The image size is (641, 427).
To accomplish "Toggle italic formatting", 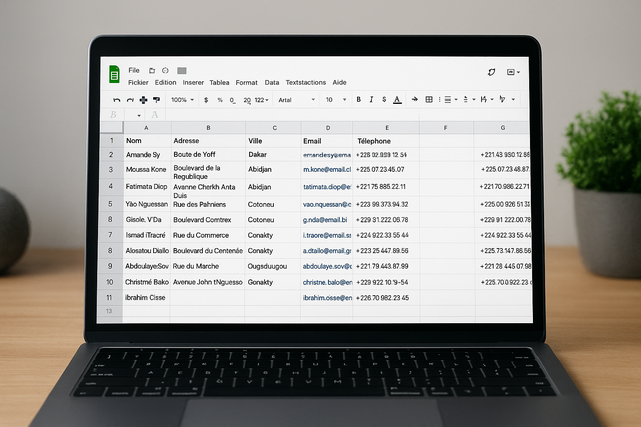I will coord(371,100).
